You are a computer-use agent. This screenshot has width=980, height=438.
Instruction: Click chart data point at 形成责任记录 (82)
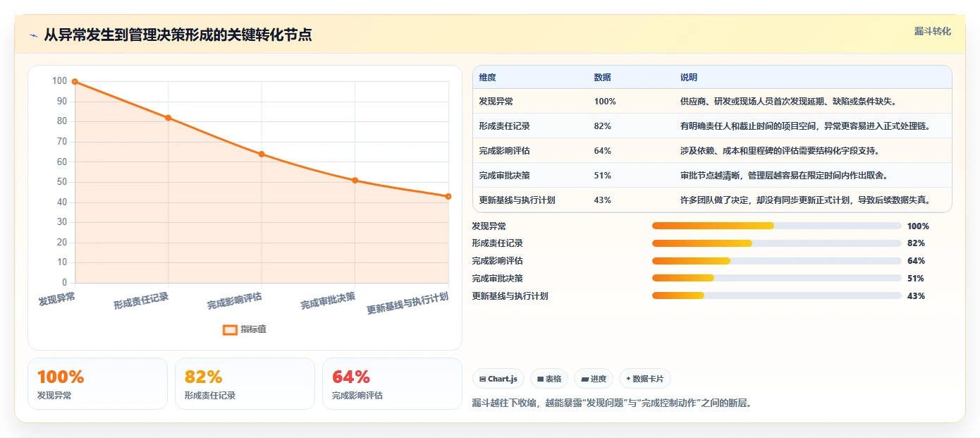[168, 118]
